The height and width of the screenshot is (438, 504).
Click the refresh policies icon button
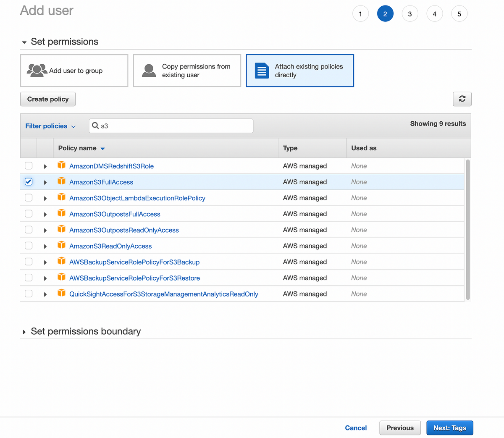pyautogui.click(x=462, y=99)
